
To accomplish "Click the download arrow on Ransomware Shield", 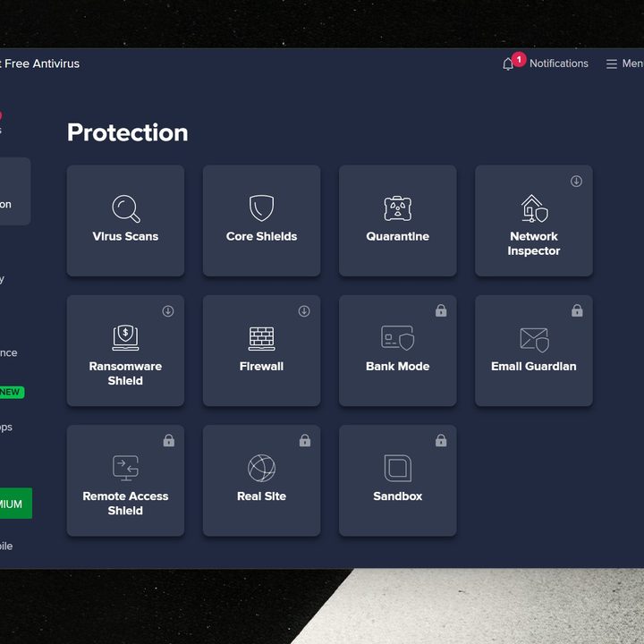I will [x=168, y=311].
